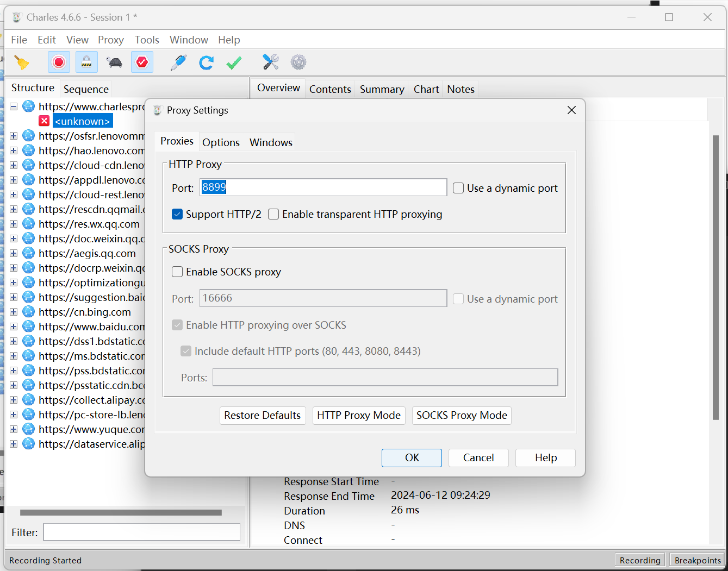Click the Help button in dialog
The height and width of the screenshot is (571, 728).
[x=545, y=458]
